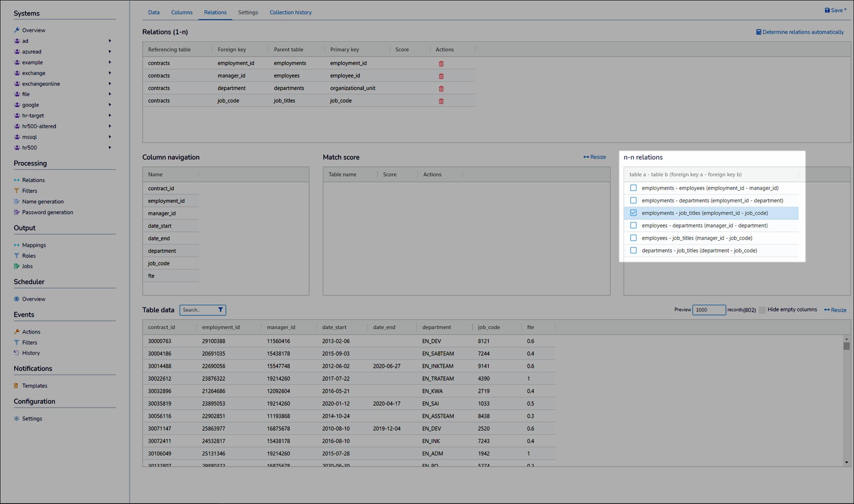This screenshot has width=854, height=504.
Task: Open Configuration Settings gear item
Action: [x=32, y=419]
